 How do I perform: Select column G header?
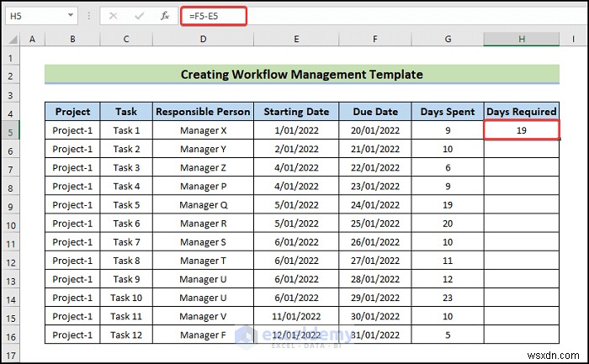pyautogui.click(x=448, y=39)
